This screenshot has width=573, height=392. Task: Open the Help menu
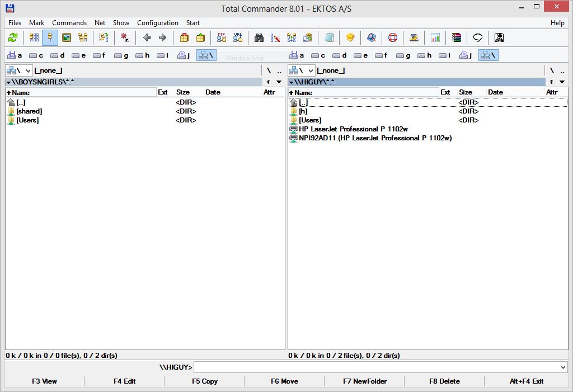coord(557,23)
